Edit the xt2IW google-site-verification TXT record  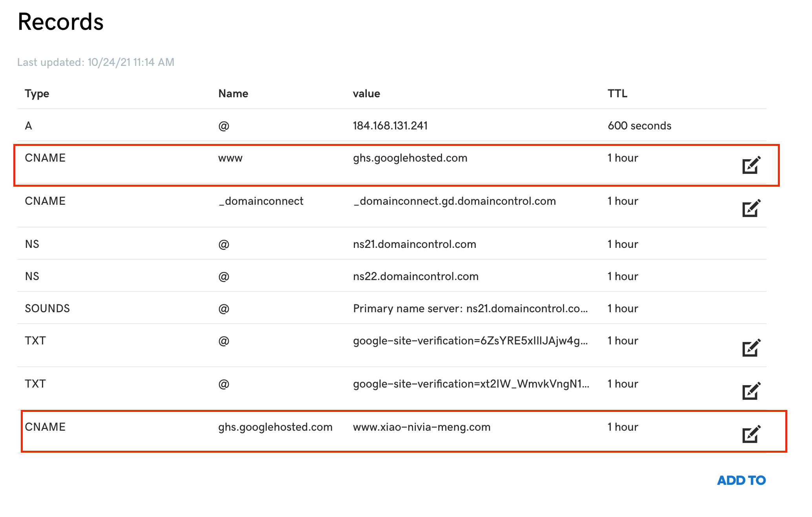(x=751, y=391)
